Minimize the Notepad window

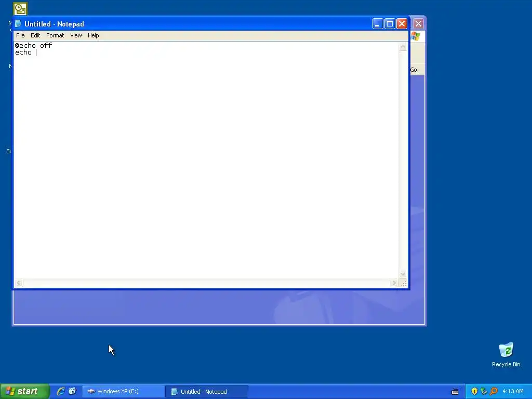click(x=378, y=24)
